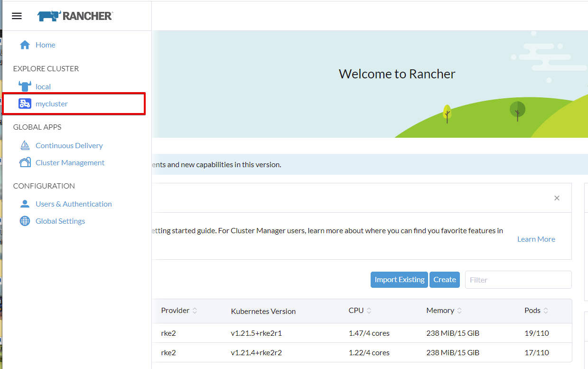Sort table by Provider column
588x369 pixels.
tap(179, 311)
